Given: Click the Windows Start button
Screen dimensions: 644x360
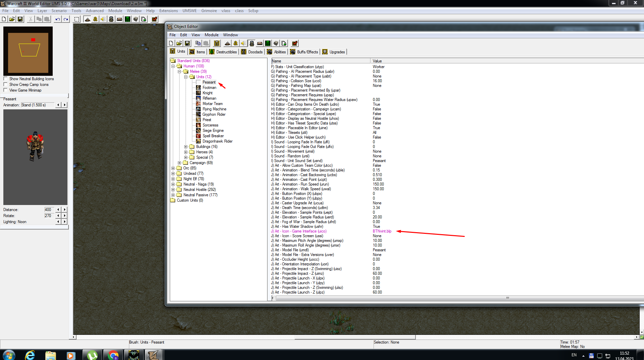Looking at the screenshot, I should pyautogui.click(x=9, y=355).
